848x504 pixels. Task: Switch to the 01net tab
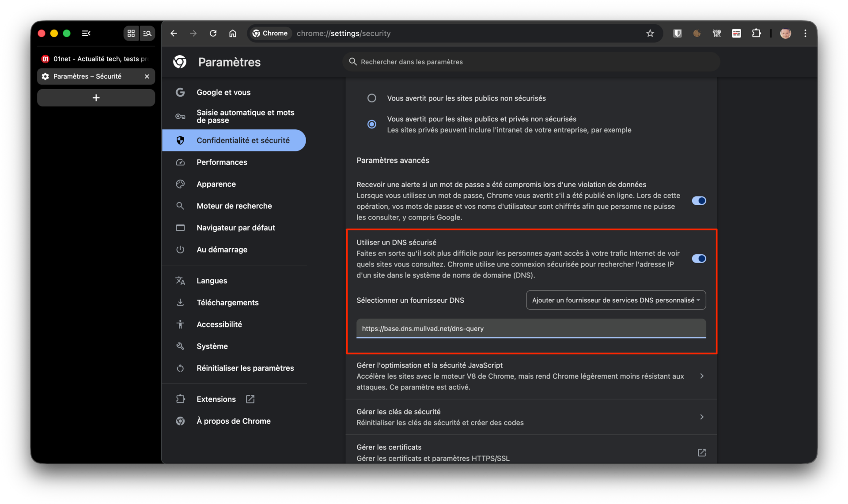[96, 59]
